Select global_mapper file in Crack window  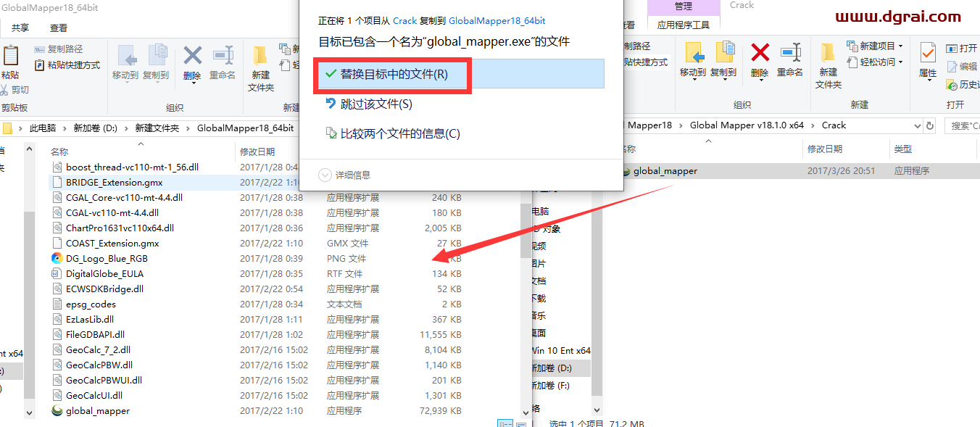pos(665,171)
